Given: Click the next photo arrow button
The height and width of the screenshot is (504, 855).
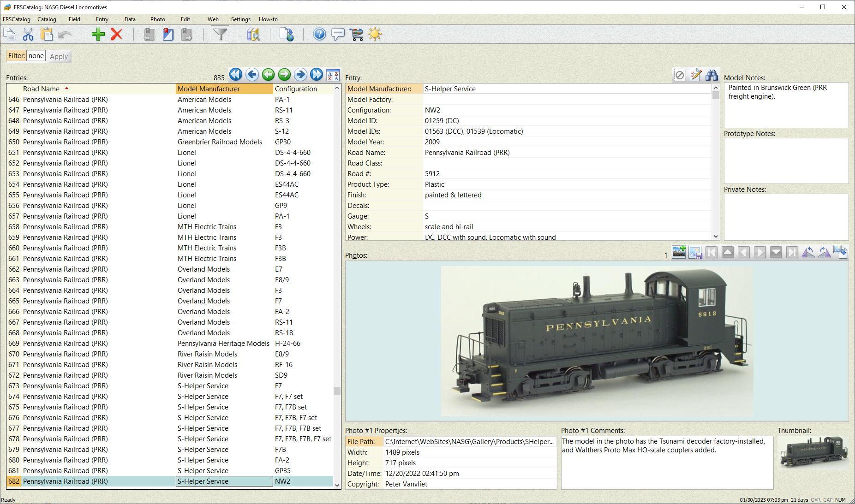Looking at the screenshot, I should (x=760, y=252).
